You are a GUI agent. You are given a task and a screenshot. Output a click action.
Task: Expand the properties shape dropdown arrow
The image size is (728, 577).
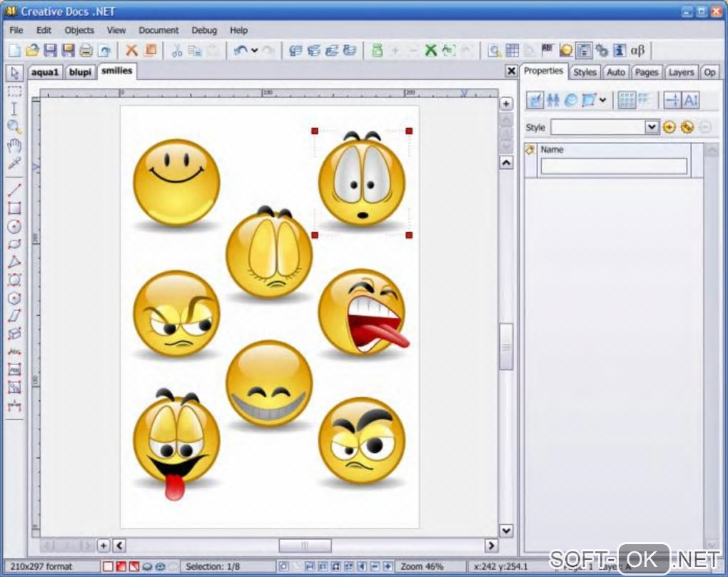tap(602, 100)
